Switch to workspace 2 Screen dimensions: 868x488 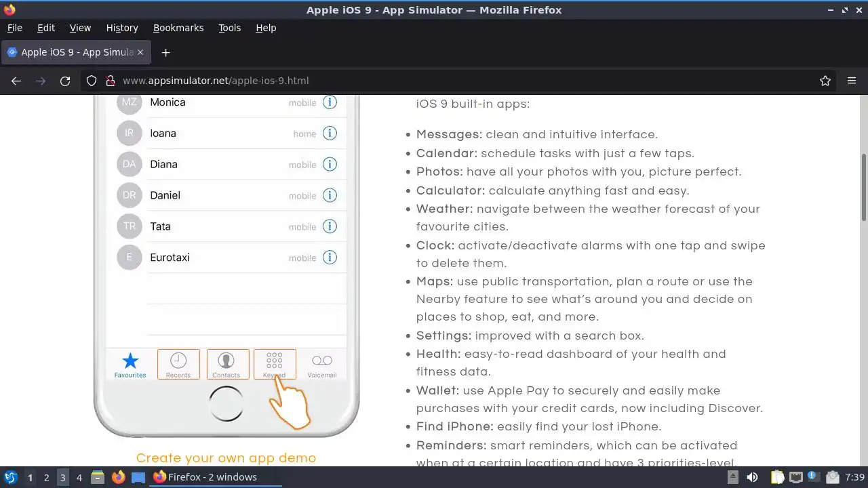pos(46,477)
